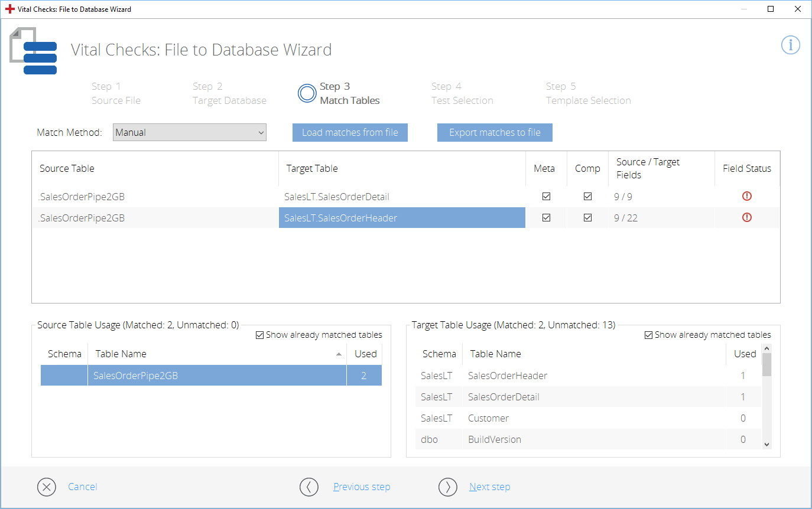Viewport: 812px width, 509px height.
Task: Jump to Step 4 Test Selection
Action: [462, 93]
